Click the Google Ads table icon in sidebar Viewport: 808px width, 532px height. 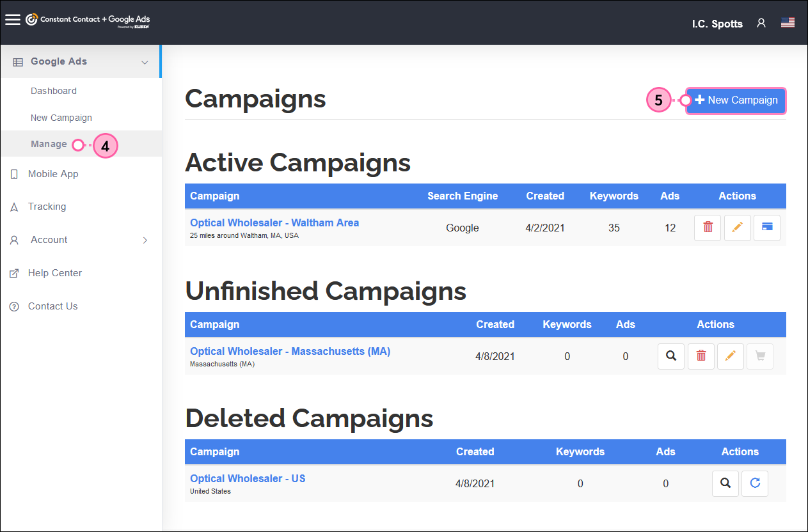coord(18,62)
